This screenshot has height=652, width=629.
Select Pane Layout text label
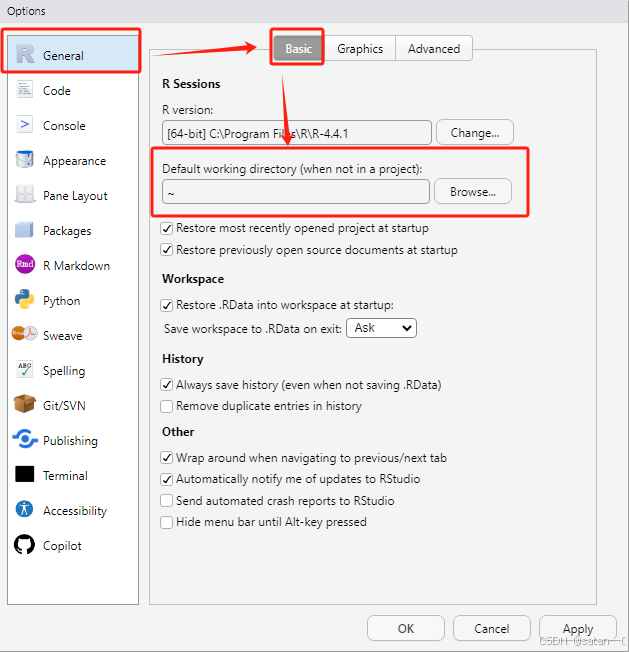pyautogui.click(x=75, y=196)
